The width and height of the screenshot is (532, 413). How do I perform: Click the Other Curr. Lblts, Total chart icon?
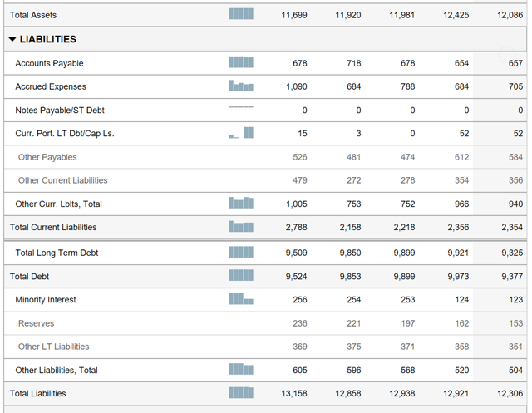[241, 204]
